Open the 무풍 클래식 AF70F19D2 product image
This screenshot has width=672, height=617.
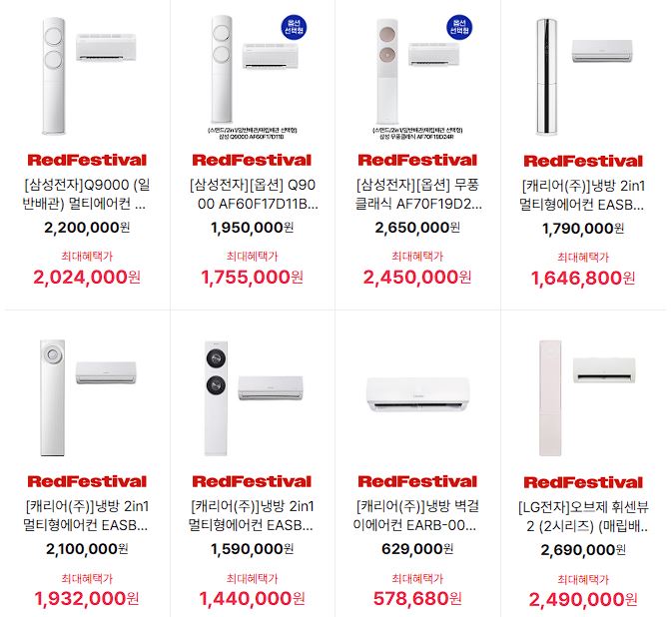pyautogui.click(x=417, y=76)
